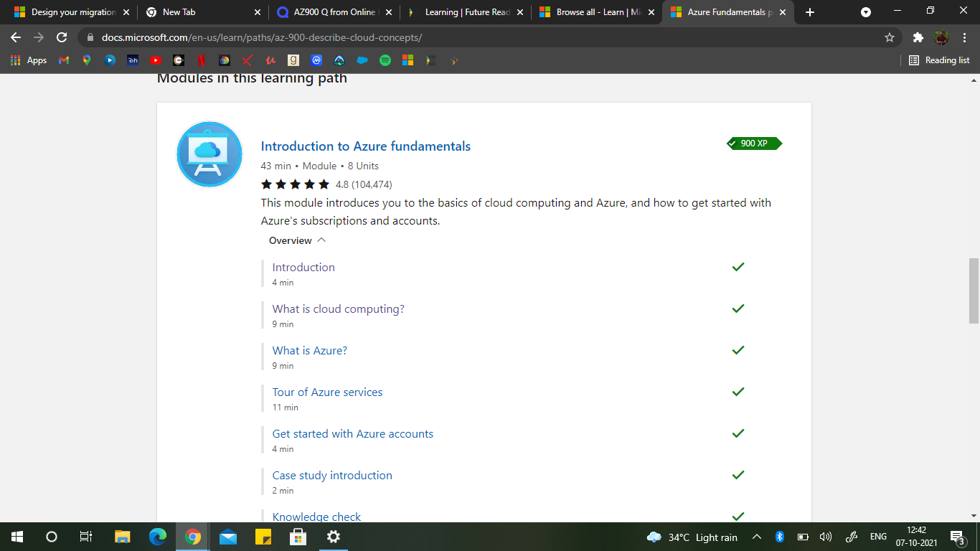Image resolution: width=980 pixels, height=551 pixels.
Task: Click the module presentation board icon
Action: 209,154
